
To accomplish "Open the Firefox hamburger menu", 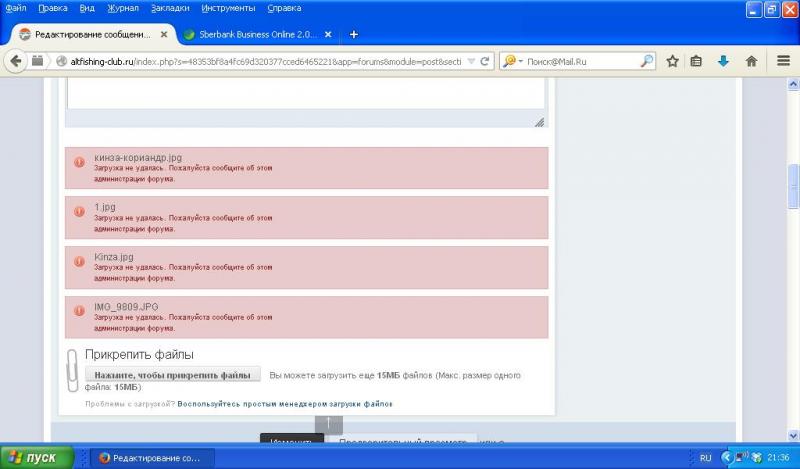I will coord(783,60).
